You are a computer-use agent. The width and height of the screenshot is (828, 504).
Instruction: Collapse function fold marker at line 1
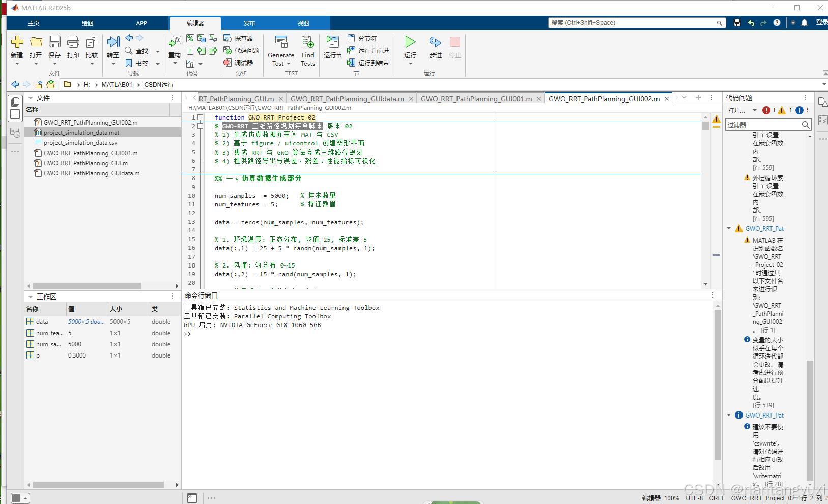201,117
